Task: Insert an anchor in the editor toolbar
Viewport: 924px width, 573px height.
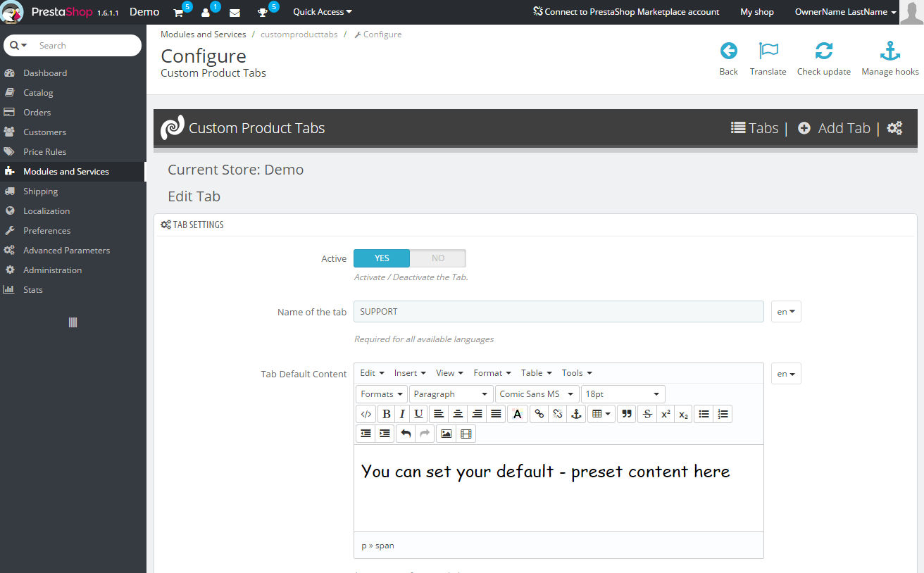Action: [576, 414]
